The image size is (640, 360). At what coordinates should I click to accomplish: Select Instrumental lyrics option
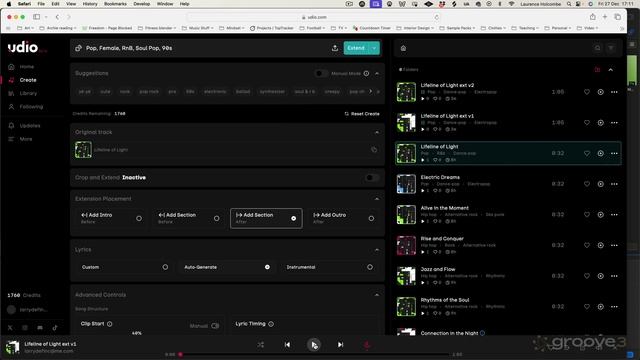[x=330, y=267]
